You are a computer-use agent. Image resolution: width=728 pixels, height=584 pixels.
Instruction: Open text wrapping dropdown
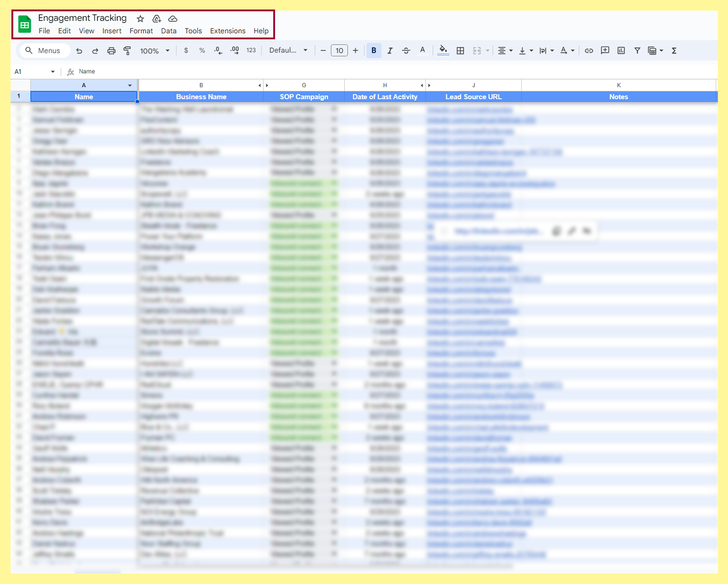(546, 51)
